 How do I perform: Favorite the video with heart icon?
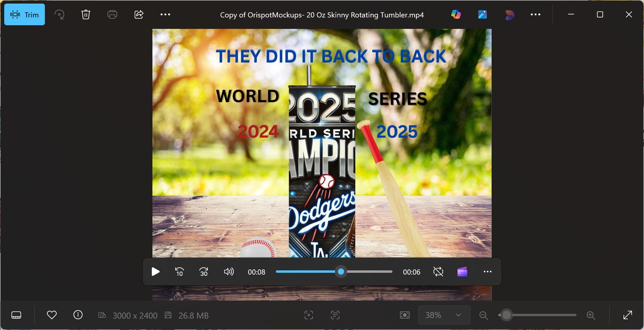(x=52, y=315)
